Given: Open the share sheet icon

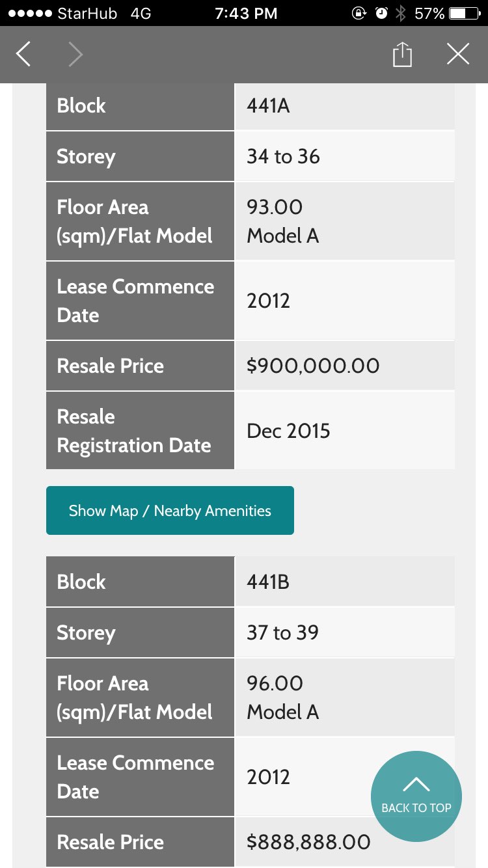Looking at the screenshot, I should [402, 55].
